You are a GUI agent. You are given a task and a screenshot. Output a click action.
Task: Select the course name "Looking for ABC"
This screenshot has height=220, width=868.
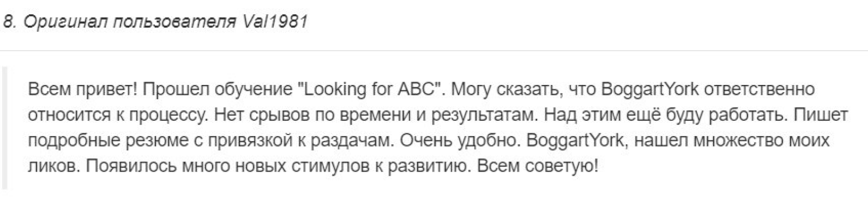371,89
